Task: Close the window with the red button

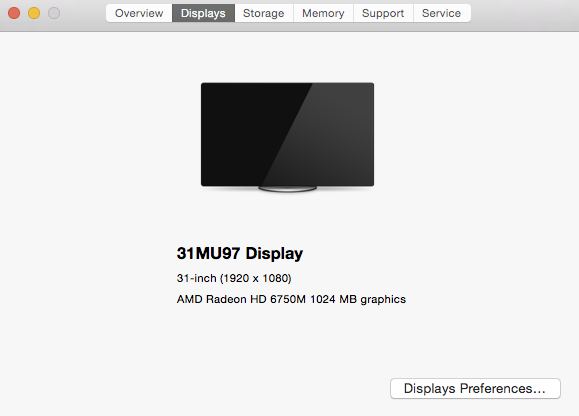Action: [x=14, y=13]
